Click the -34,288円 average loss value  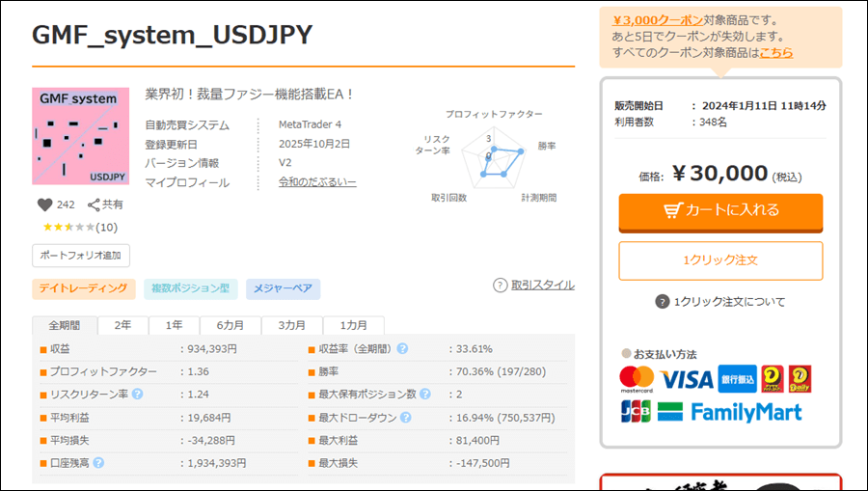pyautogui.click(x=211, y=440)
